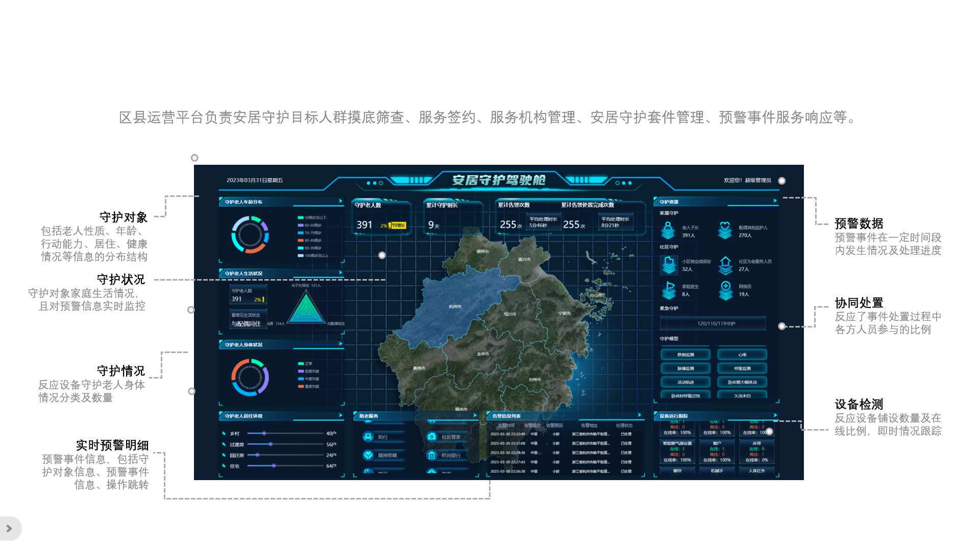Click the 过渡房 slider handle
980x551 pixels.
pos(271,444)
